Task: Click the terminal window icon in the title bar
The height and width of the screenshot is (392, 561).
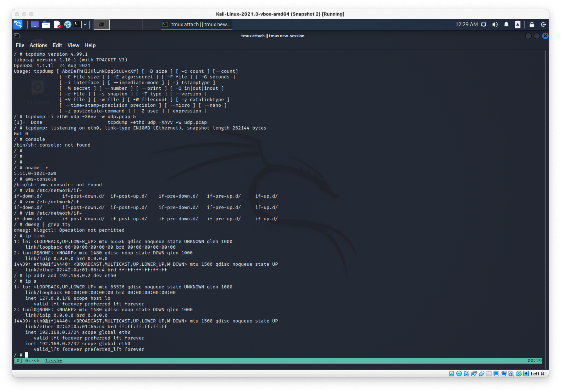Action: pos(17,36)
